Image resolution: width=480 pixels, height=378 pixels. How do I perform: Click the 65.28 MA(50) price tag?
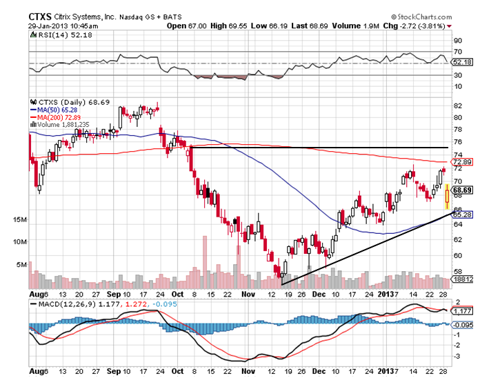[x=462, y=215]
